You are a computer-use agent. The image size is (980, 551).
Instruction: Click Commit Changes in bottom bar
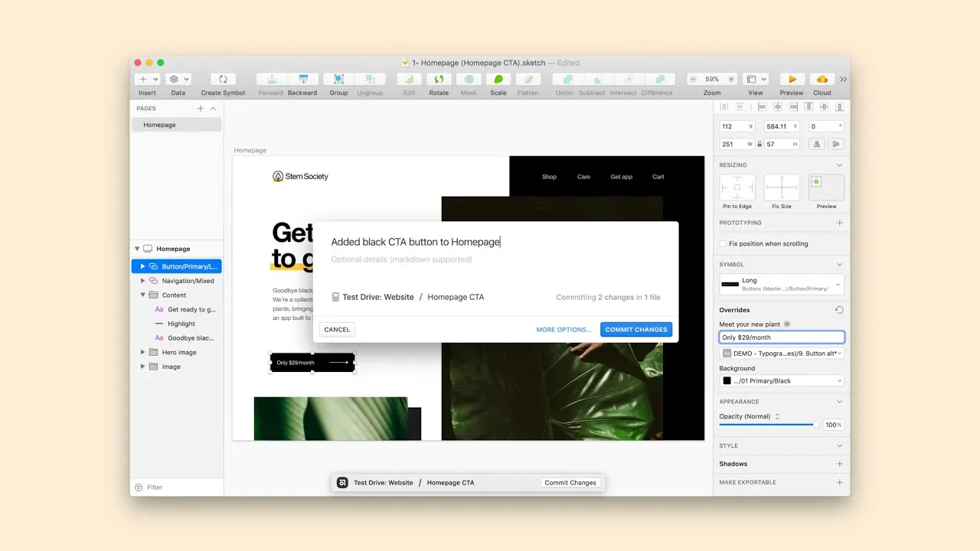point(570,483)
